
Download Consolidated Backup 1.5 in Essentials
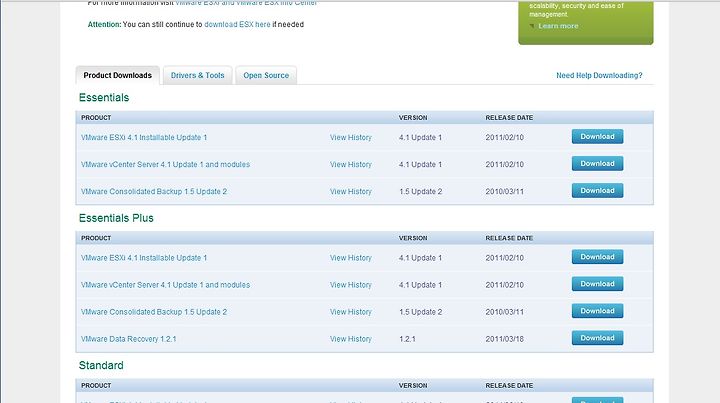coord(597,190)
